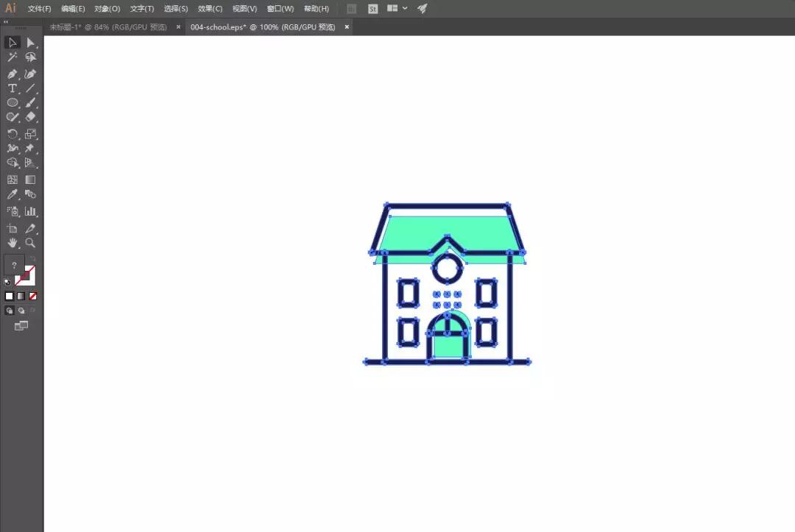Set paint mode to Gradient
The height and width of the screenshot is (532, 795).
click(x=21, y=296)
